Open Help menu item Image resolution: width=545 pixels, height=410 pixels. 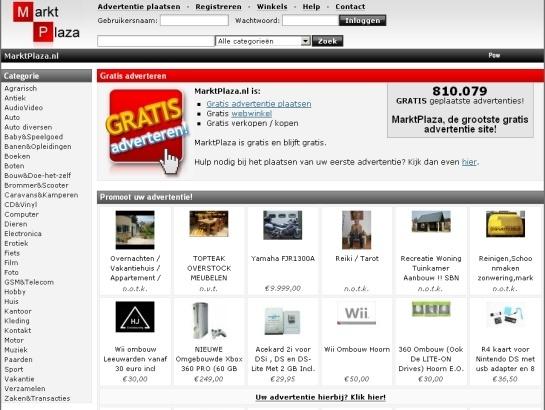click(x=311, y=7)
